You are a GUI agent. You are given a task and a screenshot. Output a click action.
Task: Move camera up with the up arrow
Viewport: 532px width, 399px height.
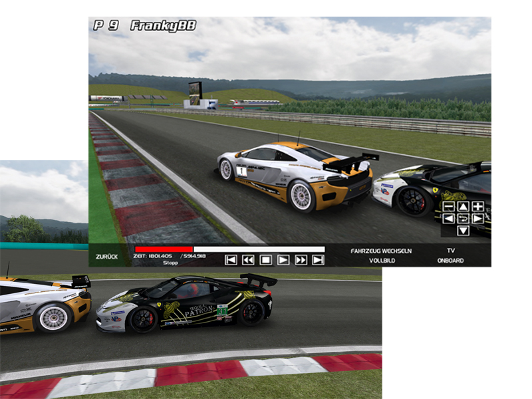(x=464, y=206)
